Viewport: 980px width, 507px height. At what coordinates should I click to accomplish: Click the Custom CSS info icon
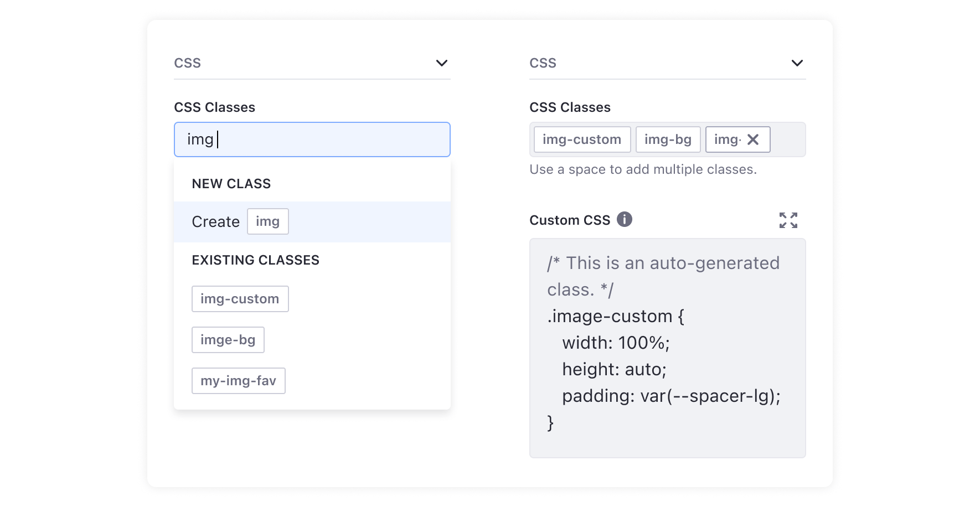(624, 219)
